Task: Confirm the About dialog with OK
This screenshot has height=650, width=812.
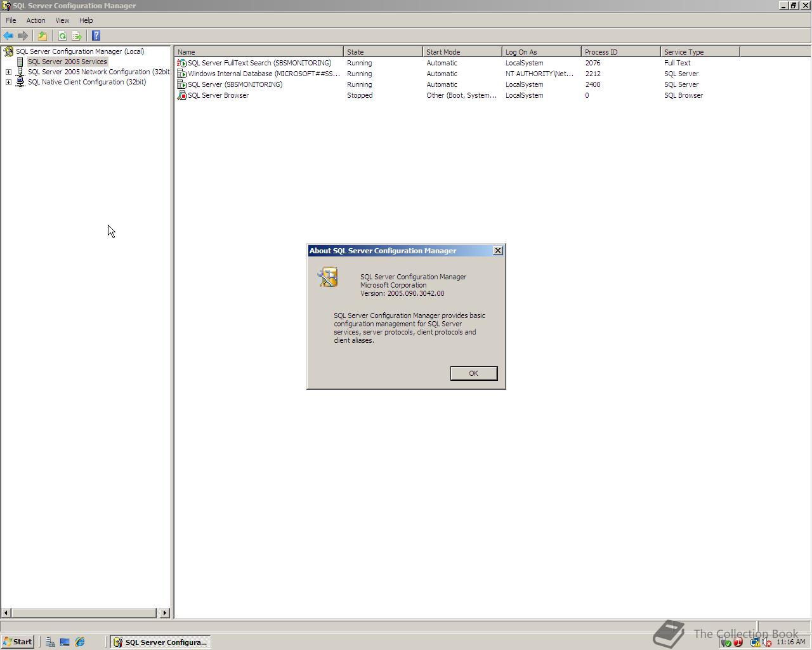Action: tap(474, 373)
